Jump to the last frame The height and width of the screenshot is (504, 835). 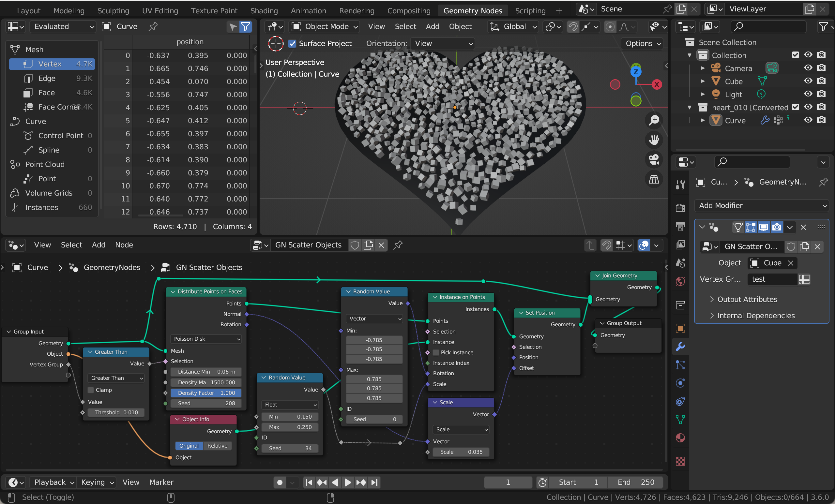[374, 482]
